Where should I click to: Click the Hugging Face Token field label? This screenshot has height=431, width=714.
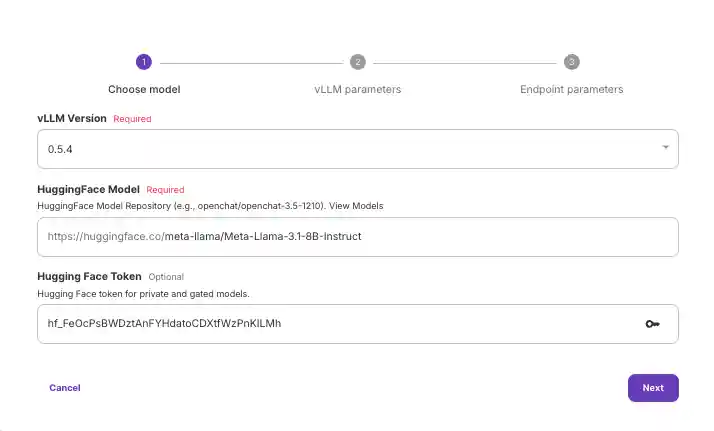[x=90, y=276]
